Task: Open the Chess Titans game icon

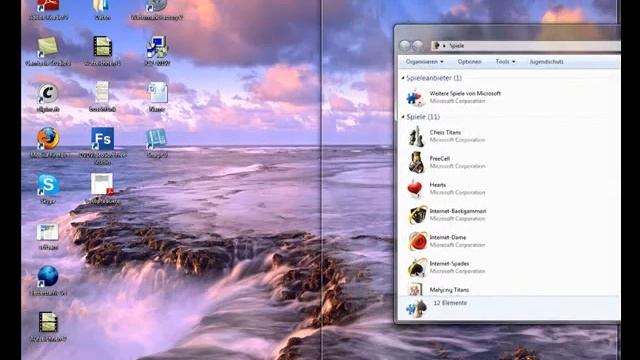Action: (x=417, y=136)
